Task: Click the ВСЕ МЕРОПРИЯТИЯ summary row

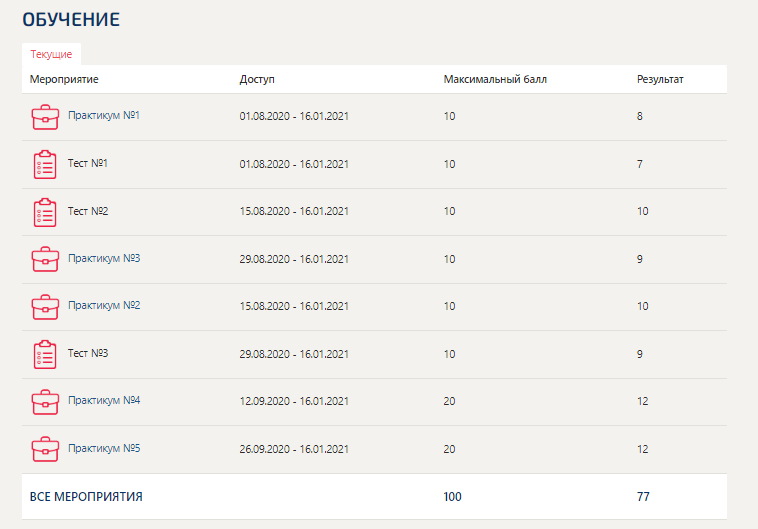Action: [x=374, y=497]
